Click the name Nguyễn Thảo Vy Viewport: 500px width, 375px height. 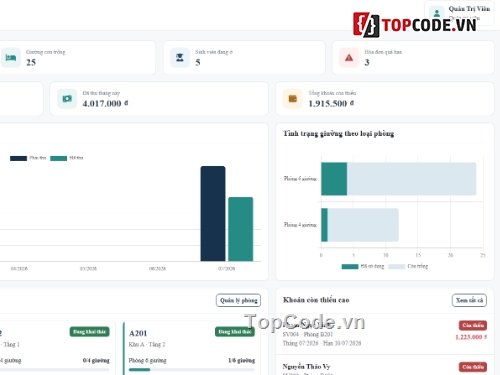coord(306,366)
